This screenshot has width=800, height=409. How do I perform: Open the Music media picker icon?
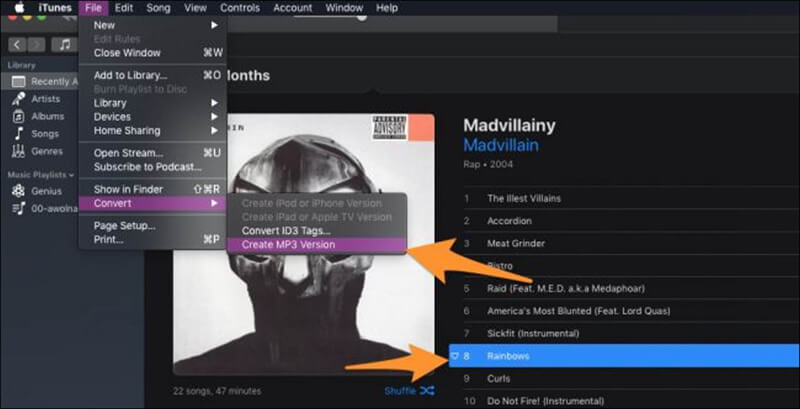point(64,45)
